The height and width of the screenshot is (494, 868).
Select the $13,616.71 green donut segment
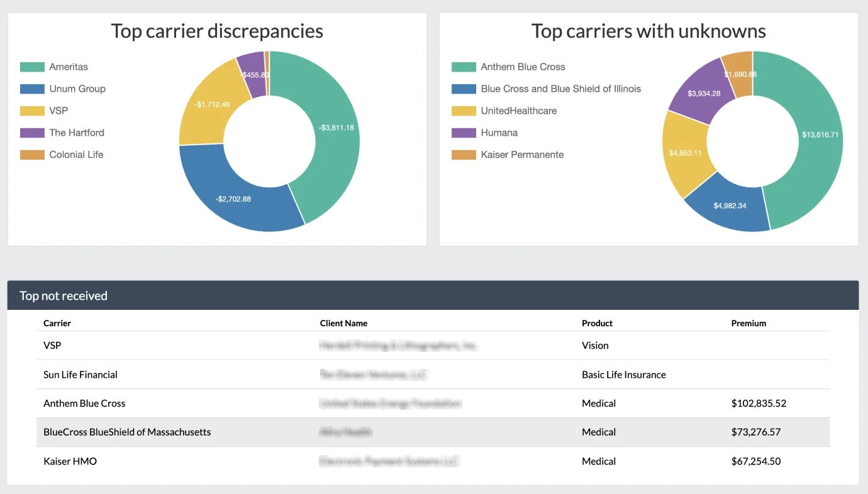[821, 134]
